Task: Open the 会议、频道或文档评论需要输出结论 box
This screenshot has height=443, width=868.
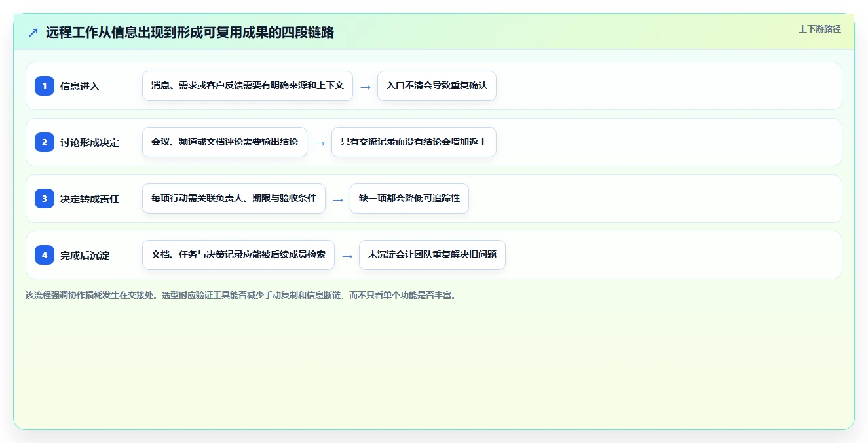Action: [x=225, y=142]
